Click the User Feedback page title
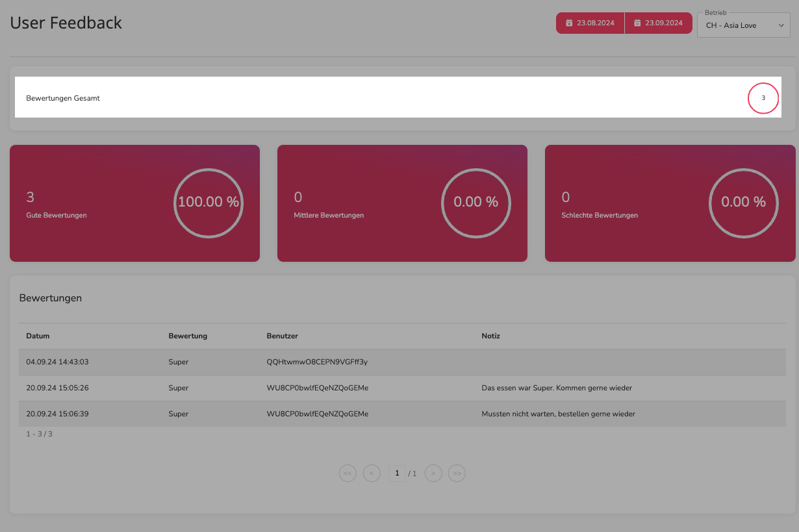Viewport: 799px width, 532px height. point(66,23)
